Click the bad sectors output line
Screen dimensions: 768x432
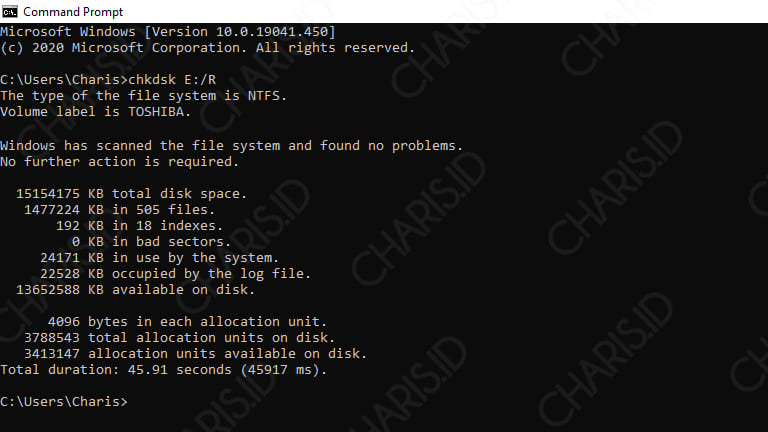pyautogui.click(x=151, y=241)
